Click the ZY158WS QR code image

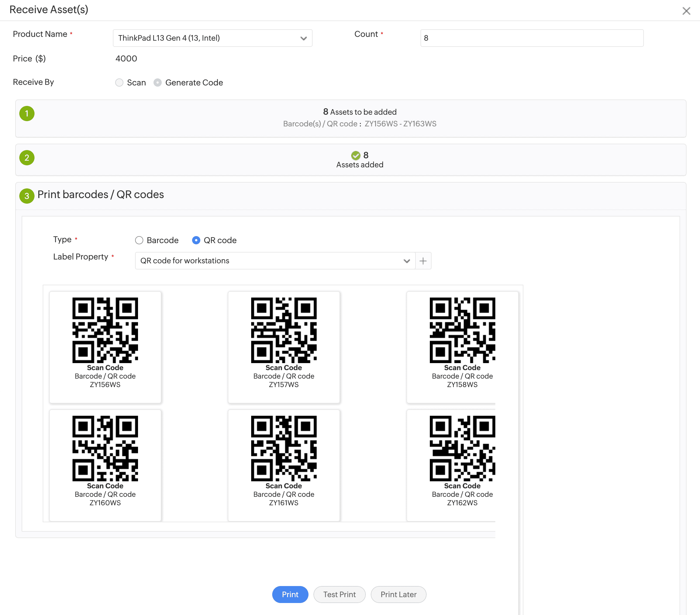coord(462,330)
